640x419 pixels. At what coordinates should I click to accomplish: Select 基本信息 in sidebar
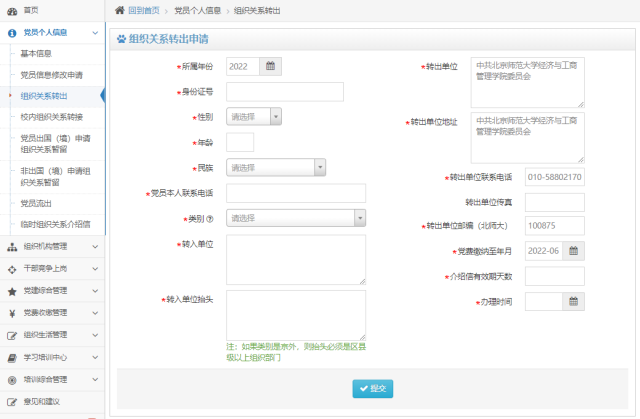tap(36, 54)
